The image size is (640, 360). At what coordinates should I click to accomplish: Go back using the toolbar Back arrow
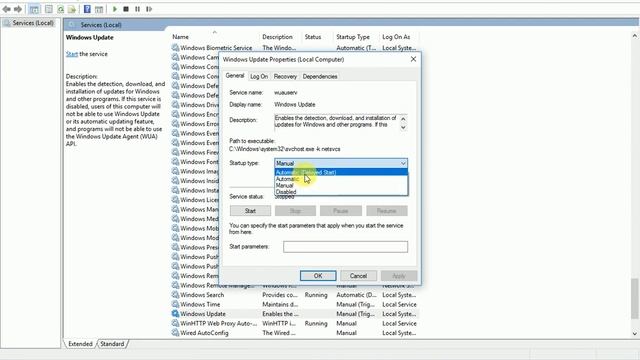click(7, 9)
